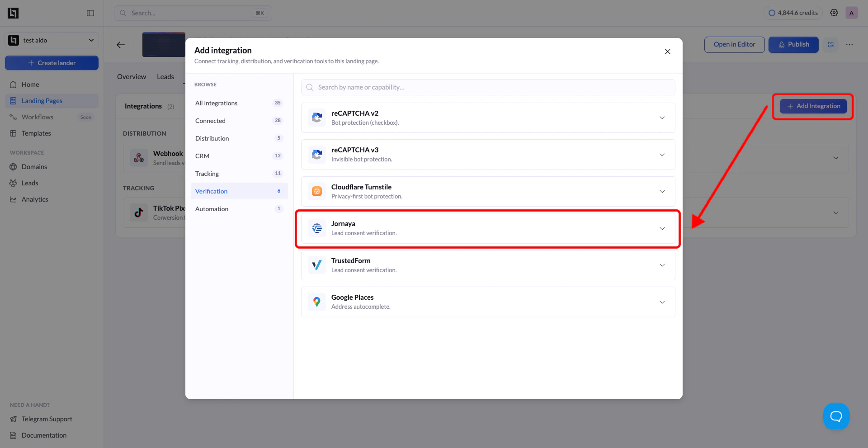This screenshot has width=868, height=448.
Task: Focus the global Search box
Action: click(x=193, y=13)
